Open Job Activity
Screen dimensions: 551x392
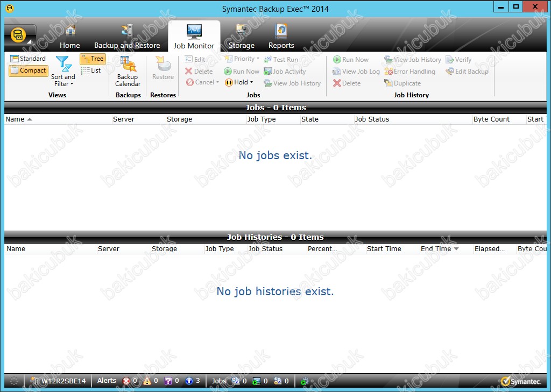click(285, 72)
